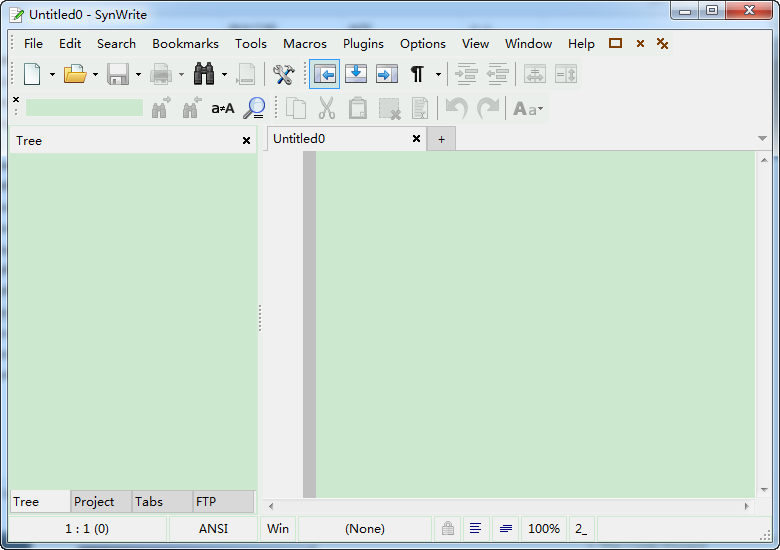Viewport: 780px width, 550px height.
Task: Expand the Find dropdown arrow
Action: coord(224,75)
